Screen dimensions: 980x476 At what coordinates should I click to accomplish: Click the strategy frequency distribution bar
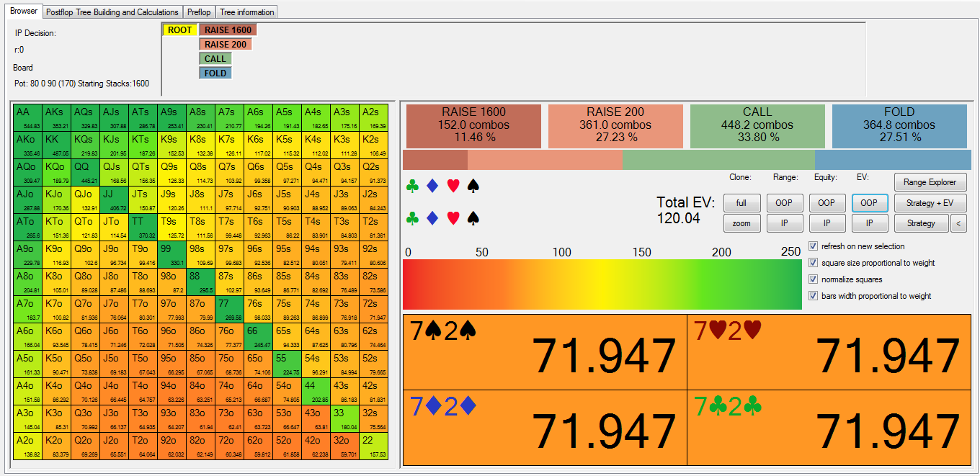point(687,160)
